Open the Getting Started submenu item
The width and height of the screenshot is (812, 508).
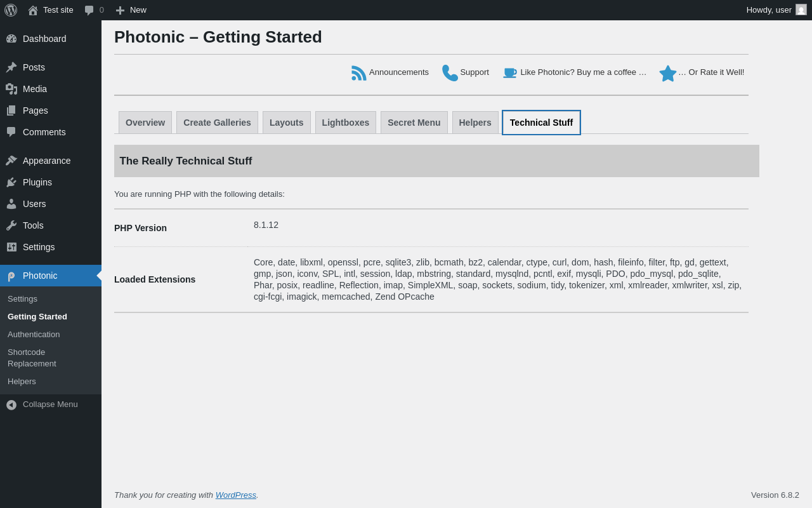37,316
